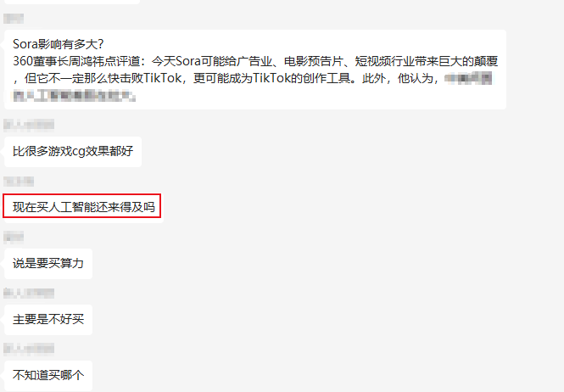The height and width of the screenshot is (392, 564).
Task: Open sender name above "不知道买哪个"
Action: tap(29, 349)
